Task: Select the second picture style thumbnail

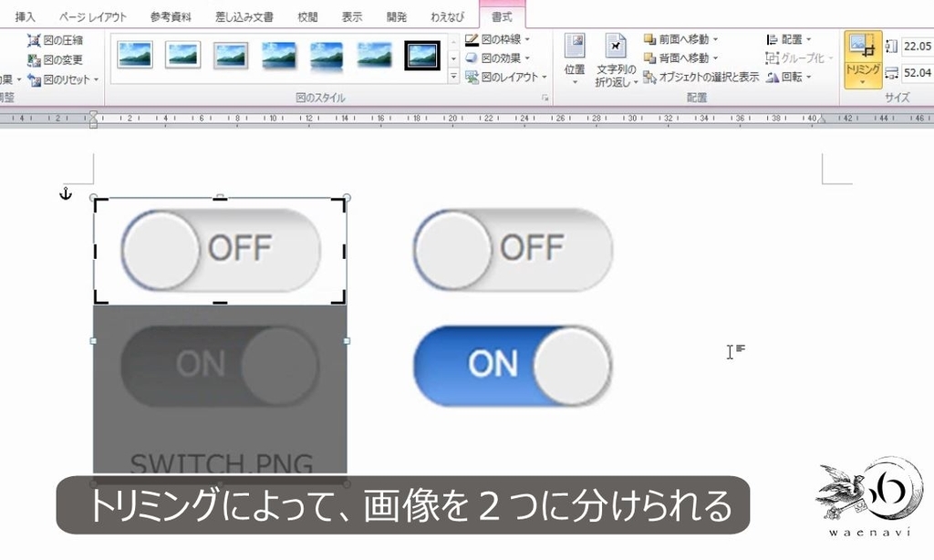Action: [x=182, y=55]
